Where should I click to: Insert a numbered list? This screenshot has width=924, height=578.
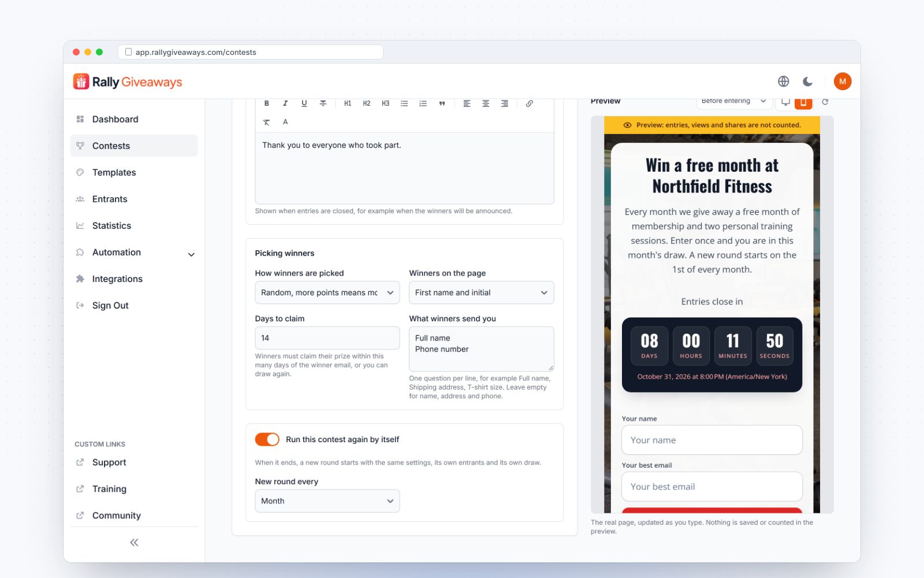(423, 103)
